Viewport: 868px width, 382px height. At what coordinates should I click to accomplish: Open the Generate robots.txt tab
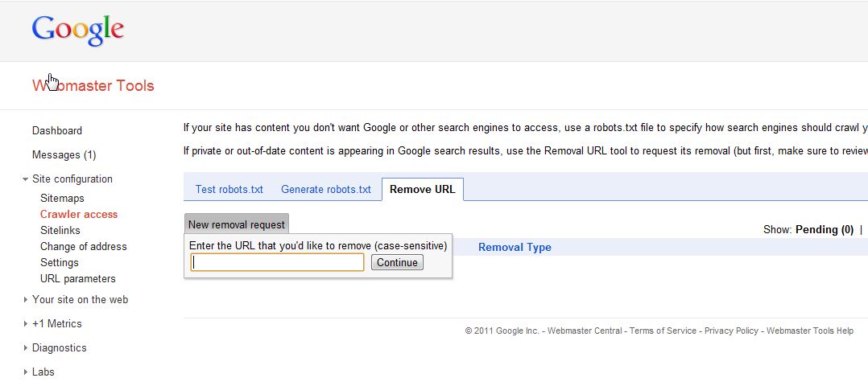pyautogui.click(x=326, y=190)
